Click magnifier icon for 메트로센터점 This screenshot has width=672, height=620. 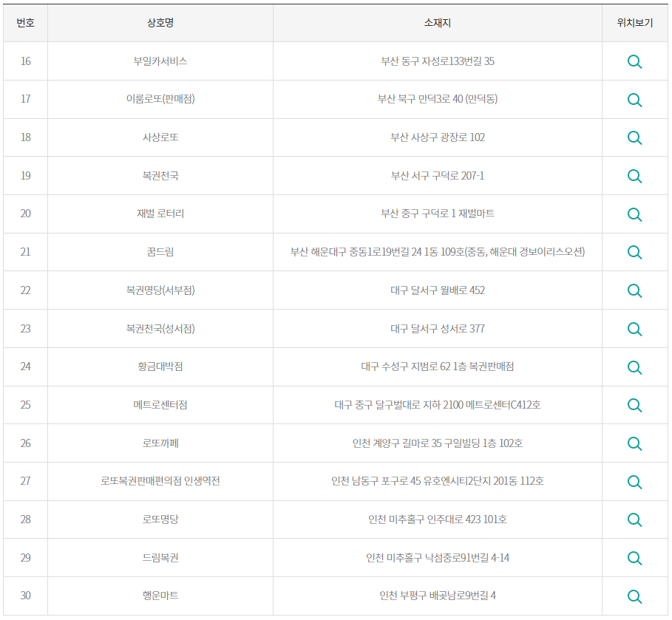point(634,406)
